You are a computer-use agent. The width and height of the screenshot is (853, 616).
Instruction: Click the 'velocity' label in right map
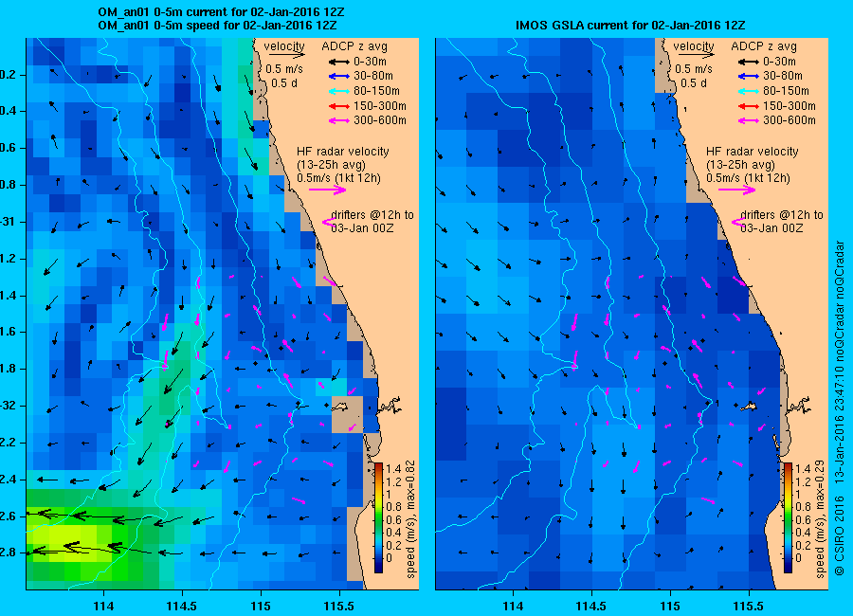(x=694, y=46)
